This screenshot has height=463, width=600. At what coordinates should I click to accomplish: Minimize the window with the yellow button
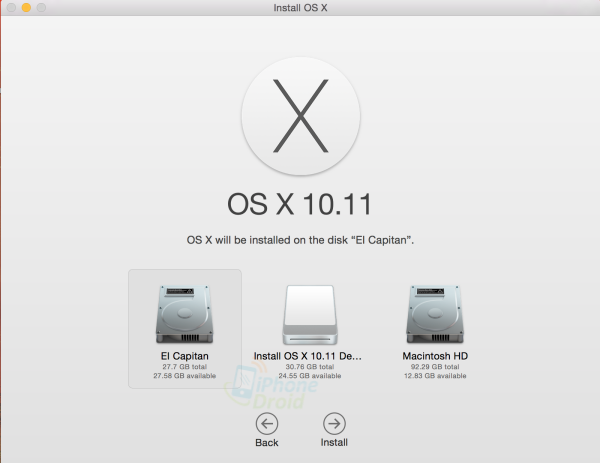(x=26, y=7)
